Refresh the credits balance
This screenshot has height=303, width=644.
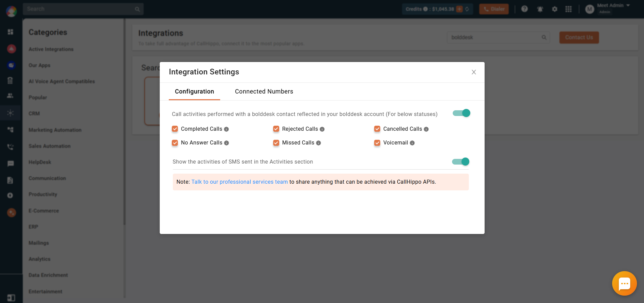(467, 9)
